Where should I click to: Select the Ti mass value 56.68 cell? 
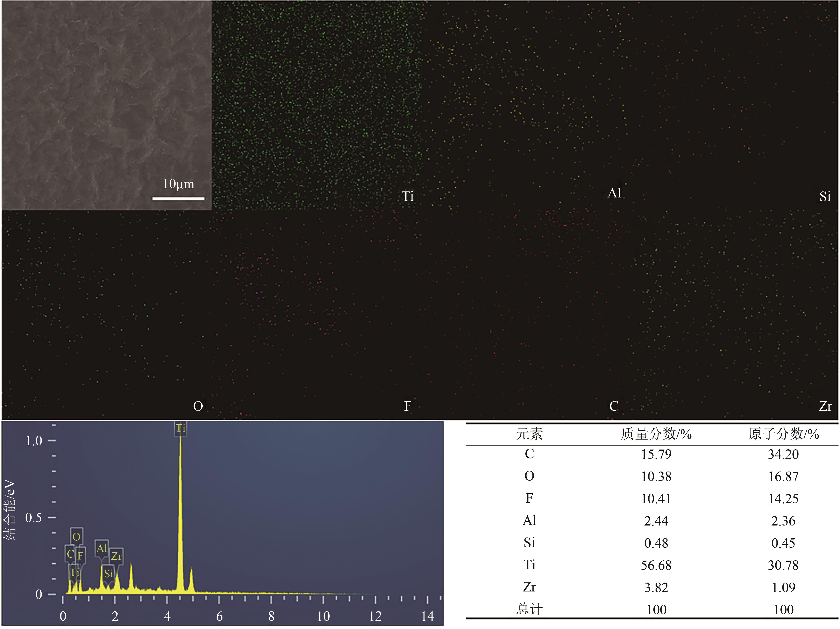pyautogui.click(x=656, y=565)
